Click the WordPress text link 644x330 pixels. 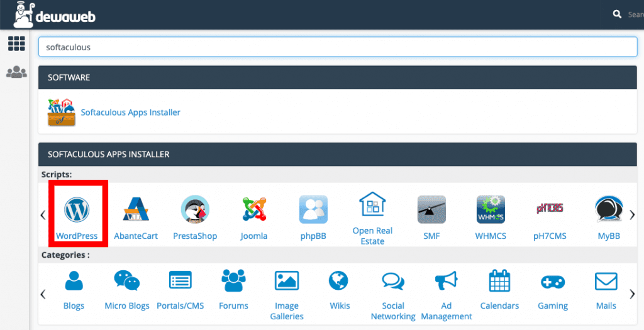click(77, 236)
